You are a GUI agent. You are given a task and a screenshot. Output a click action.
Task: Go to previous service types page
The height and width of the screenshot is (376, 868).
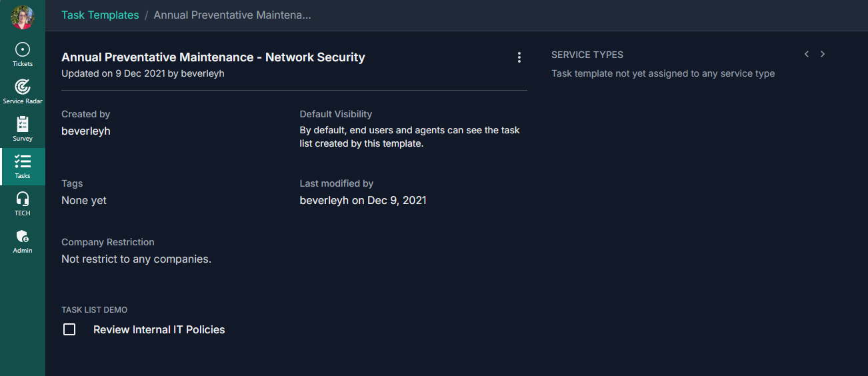[x=807, y=55]
